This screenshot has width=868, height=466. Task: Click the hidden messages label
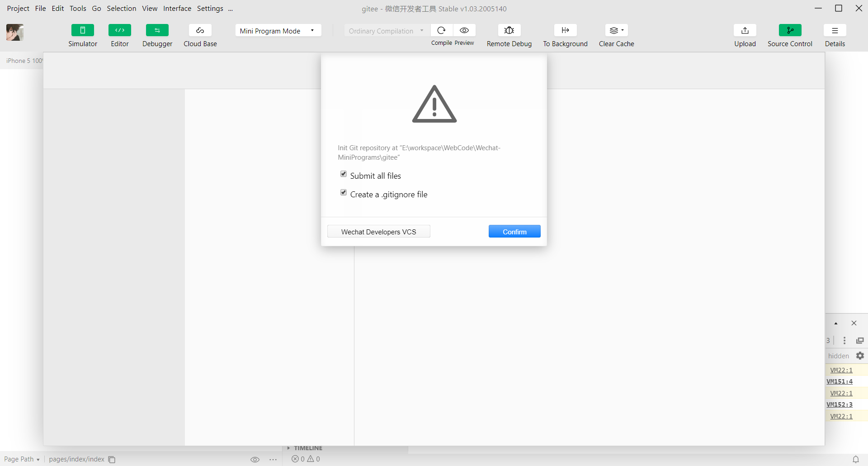coord(839,356)
